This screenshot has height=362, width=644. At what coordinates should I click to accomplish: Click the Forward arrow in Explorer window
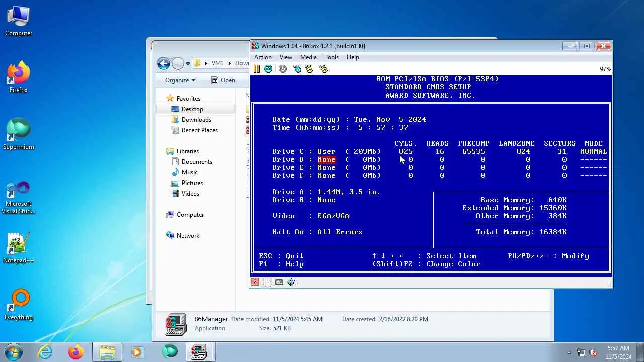[178, 63]
